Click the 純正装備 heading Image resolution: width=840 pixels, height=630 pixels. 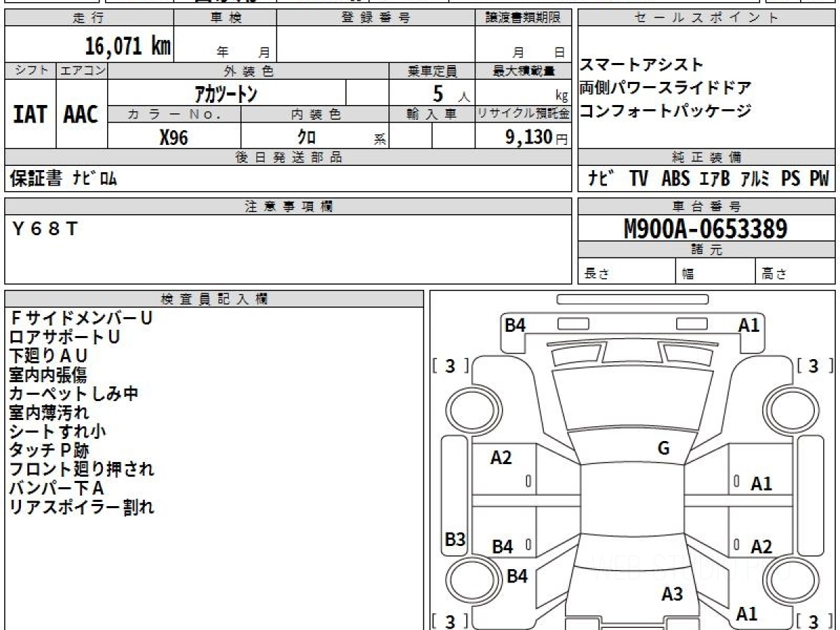707,157
